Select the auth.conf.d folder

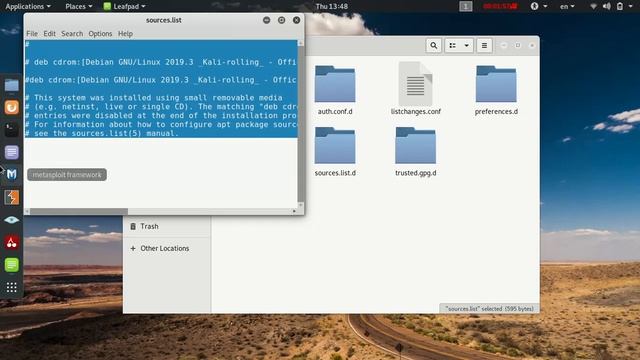pyautogui.click(x=335, y=90)
